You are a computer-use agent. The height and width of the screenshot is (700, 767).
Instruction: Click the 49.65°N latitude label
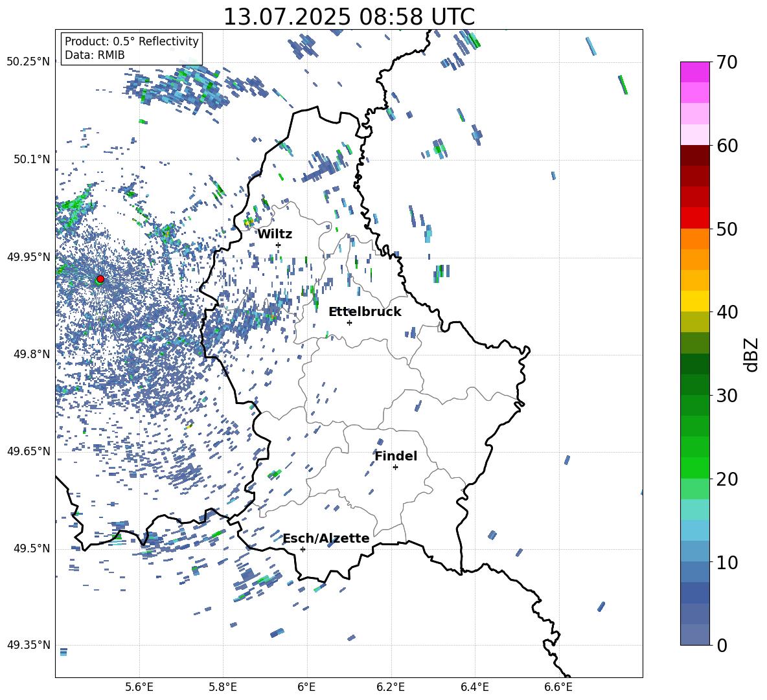(x=29, y=451)
